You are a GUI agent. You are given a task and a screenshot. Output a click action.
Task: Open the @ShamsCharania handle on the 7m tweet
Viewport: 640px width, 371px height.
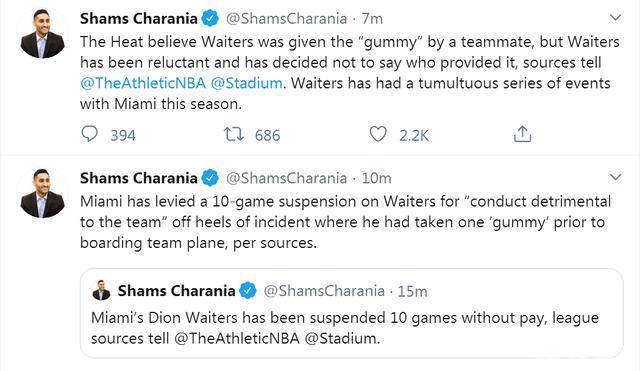click(x=286, y=19)
